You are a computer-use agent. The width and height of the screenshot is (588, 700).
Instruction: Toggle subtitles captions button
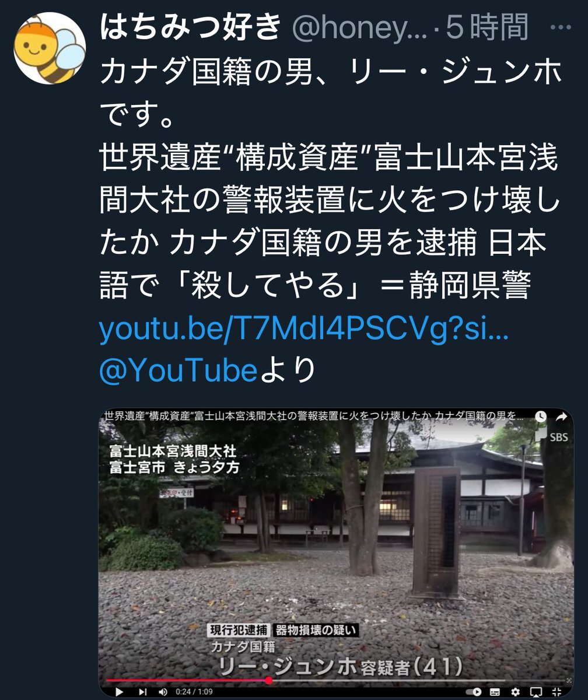tap(495, 692)
